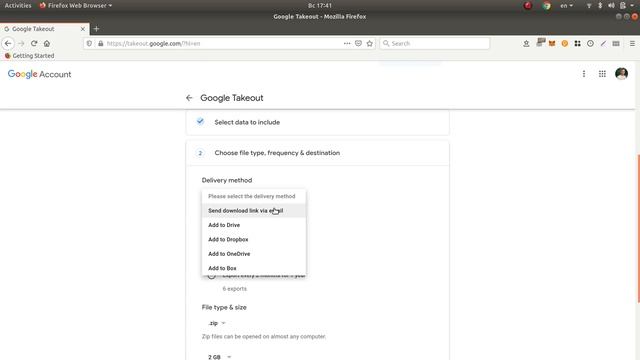Open the Firefox hamburger menu
This screenshot has height=360, width=640.
pos(632,43)
